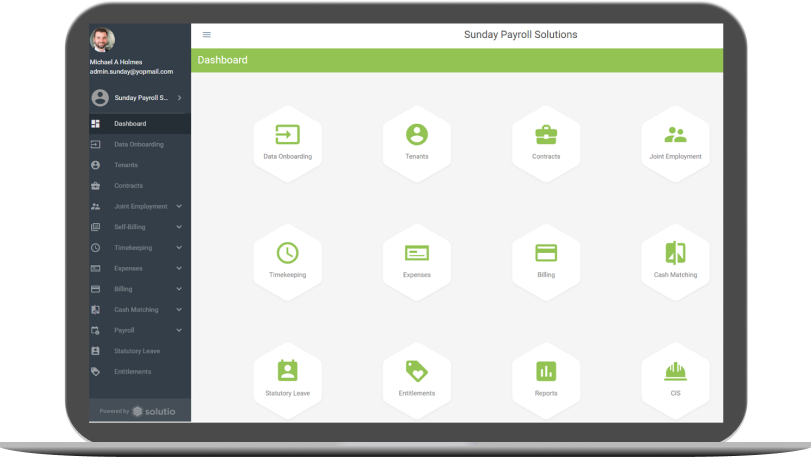
Task: Expand the Joint Employment sidebar submenu
Action: pyautogui.click(x=179, y=206)
